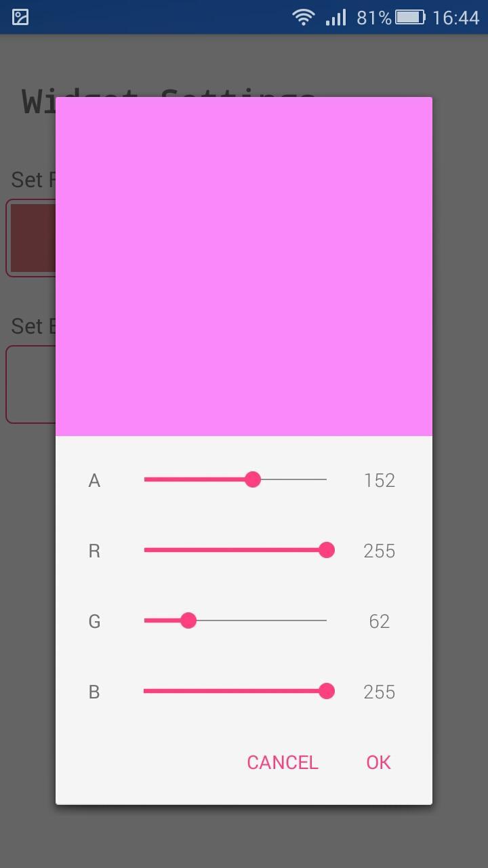Click the unfilled part of green slider track
488x868 pixels.
point(262,620)
